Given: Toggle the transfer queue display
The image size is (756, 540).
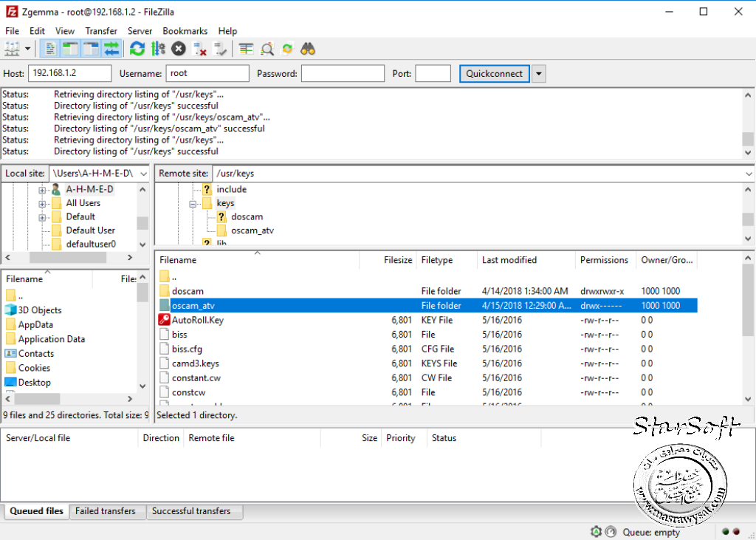Looking at the screenshot, I should tap(111, 49).
